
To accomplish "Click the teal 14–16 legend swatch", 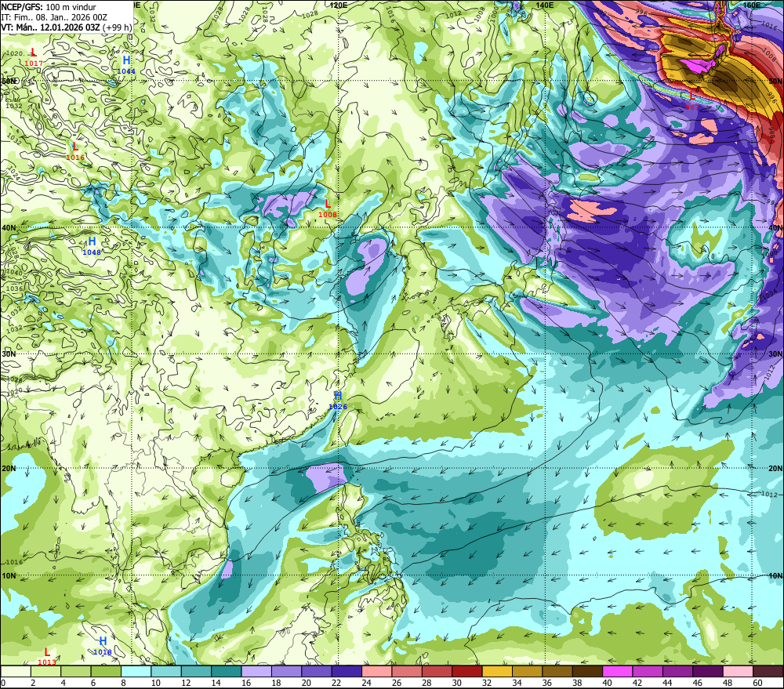I will 227,672.
